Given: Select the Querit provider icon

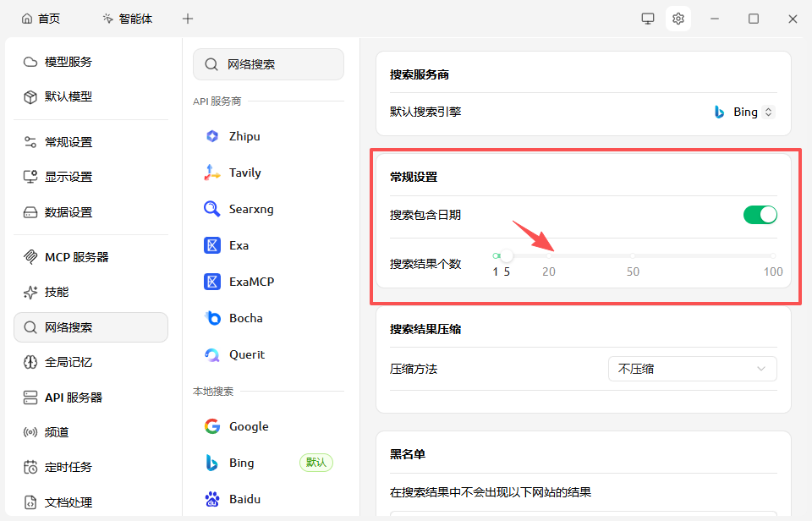Looking at the screenshot, I should 211,354.
